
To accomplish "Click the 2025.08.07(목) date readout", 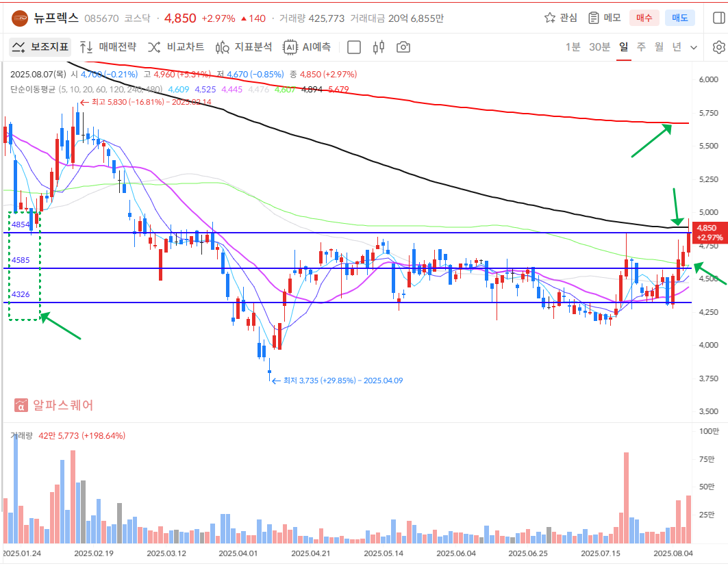I will (38, 74).
